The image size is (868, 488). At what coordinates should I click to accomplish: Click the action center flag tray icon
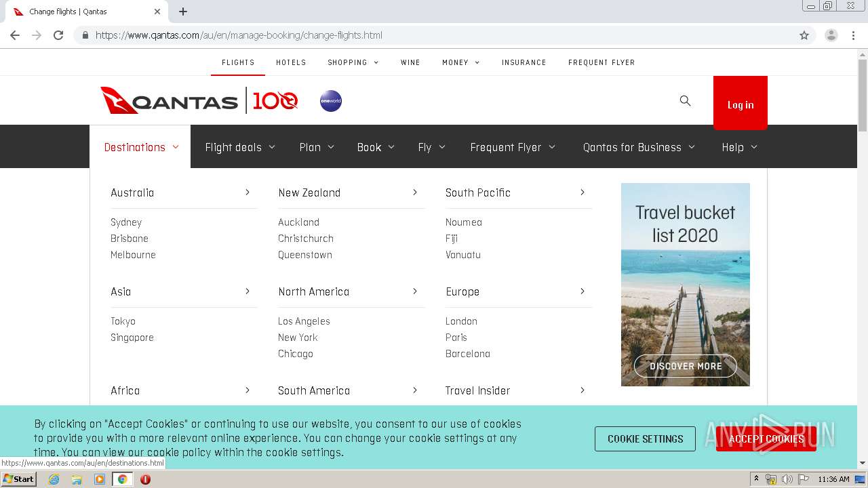pos(804,479)
